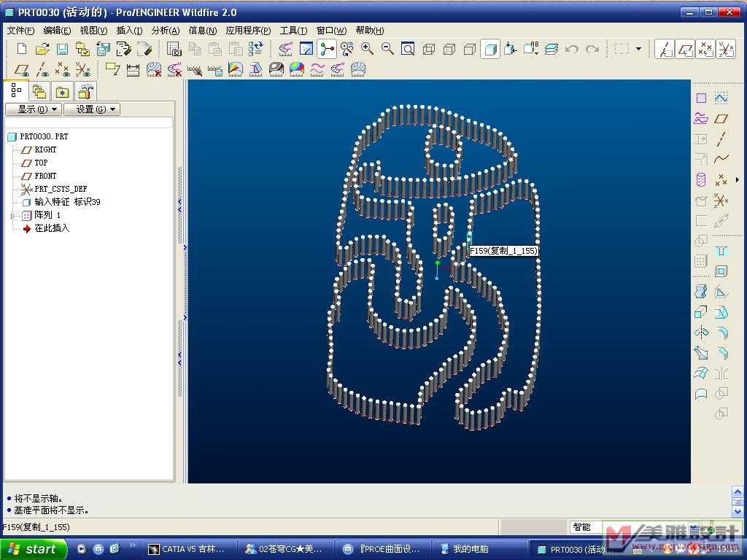
Task: Toggle datum axes visibility eye icon
Action: pos(42,69)
